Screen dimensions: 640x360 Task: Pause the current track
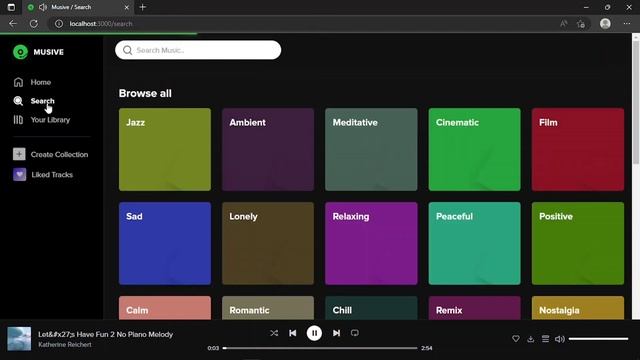click(314, 333)
